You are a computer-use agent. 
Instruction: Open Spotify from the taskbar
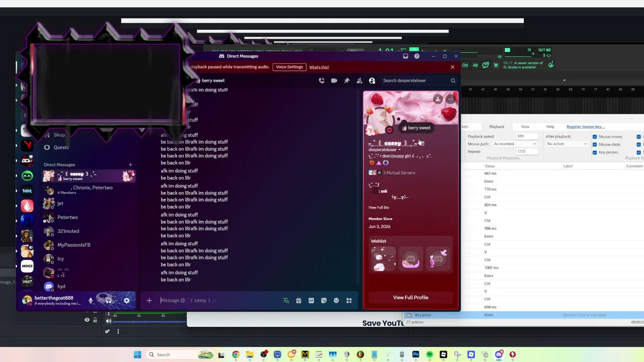[x=429, y=354]
